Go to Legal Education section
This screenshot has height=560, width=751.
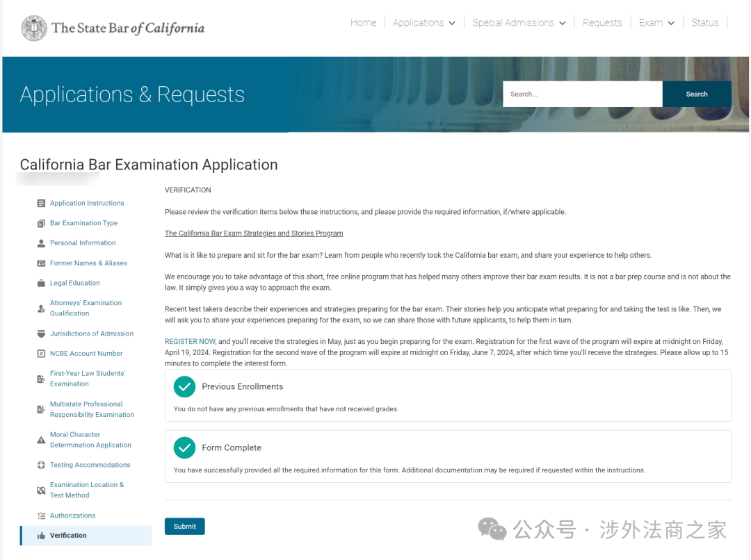coord(74,283)
